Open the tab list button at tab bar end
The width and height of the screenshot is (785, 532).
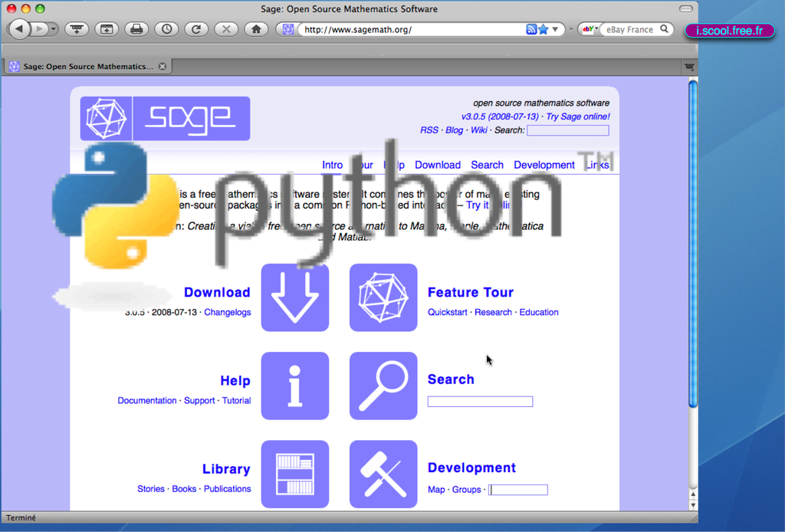[689, 67]
